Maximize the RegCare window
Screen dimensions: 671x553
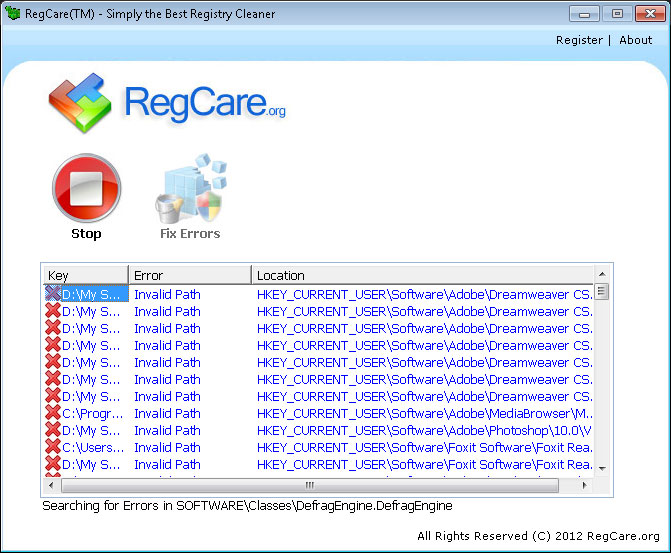[x=617, y=14]
